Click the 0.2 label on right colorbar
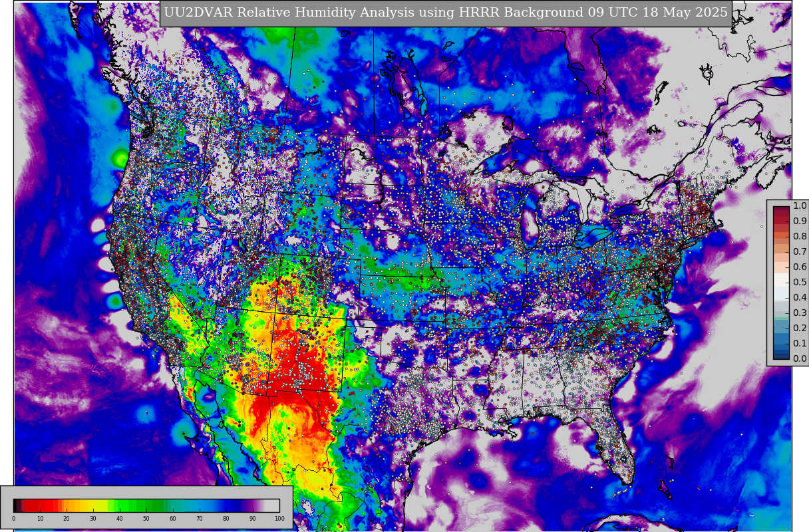809x532 pixels. (x=800, y=329)
